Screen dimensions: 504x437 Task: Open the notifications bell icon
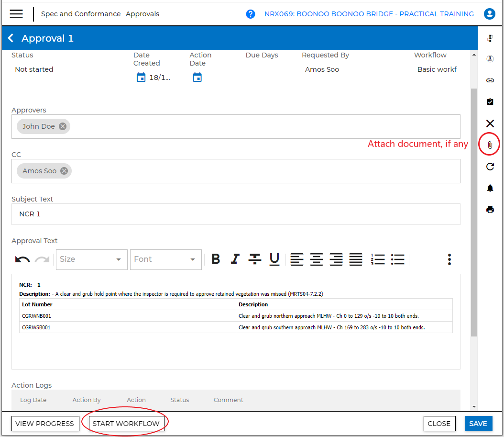tap(490, 188)
